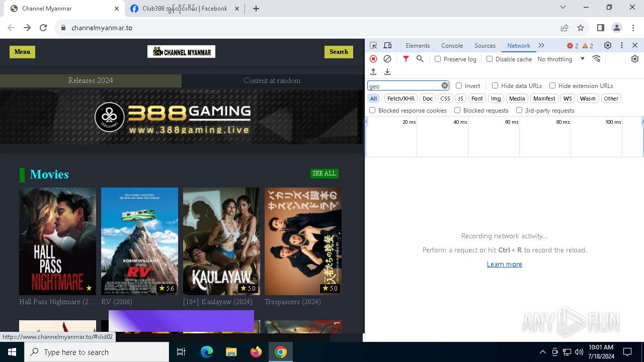
Task: Open the Chrome profile avatar
Action: pos(617,28)
